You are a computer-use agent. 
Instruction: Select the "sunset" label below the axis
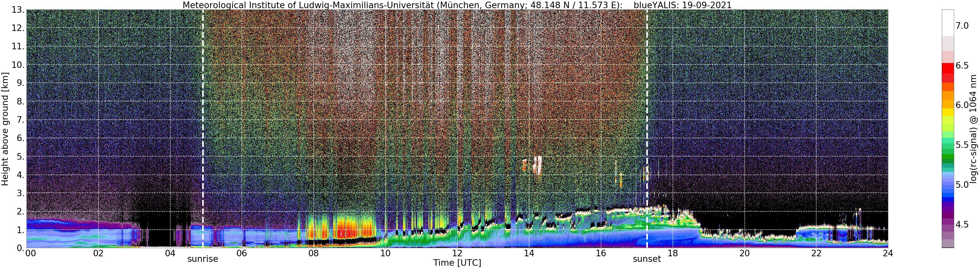coord(647,259)
